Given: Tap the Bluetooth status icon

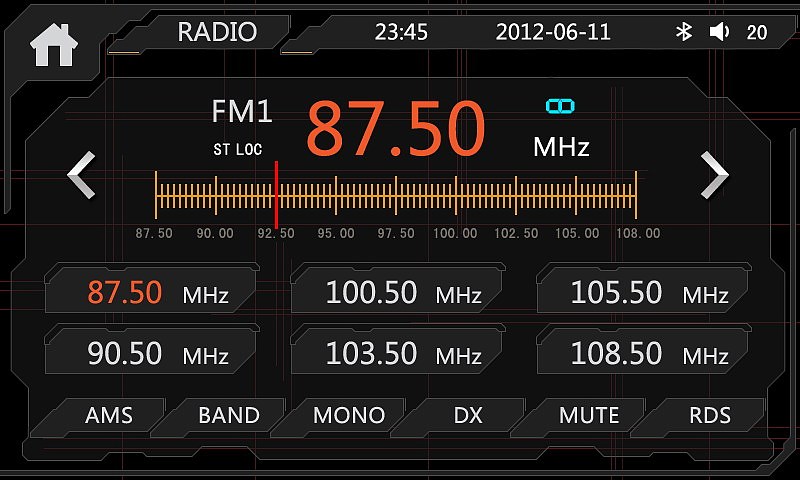Looking at the screenshot, I should (684, 32).
